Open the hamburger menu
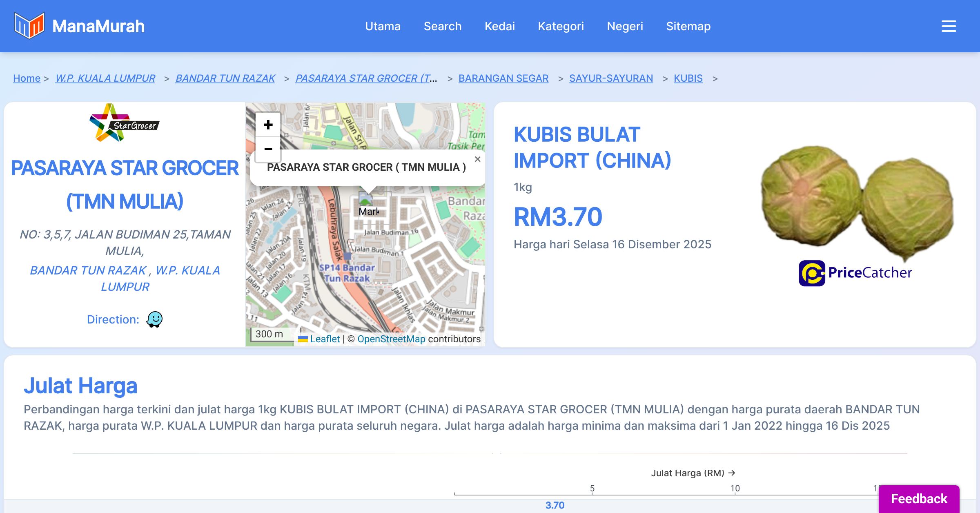The width and height of the screenshot is (980, 513). 949,26
